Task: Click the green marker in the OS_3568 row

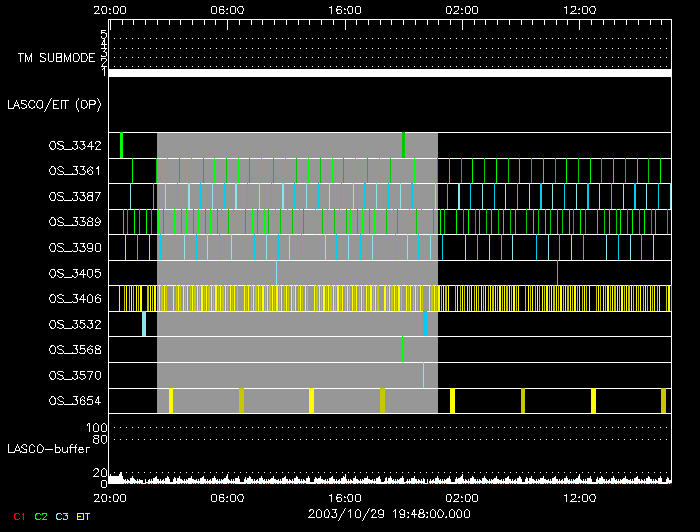Action: [x=402, y=348]
